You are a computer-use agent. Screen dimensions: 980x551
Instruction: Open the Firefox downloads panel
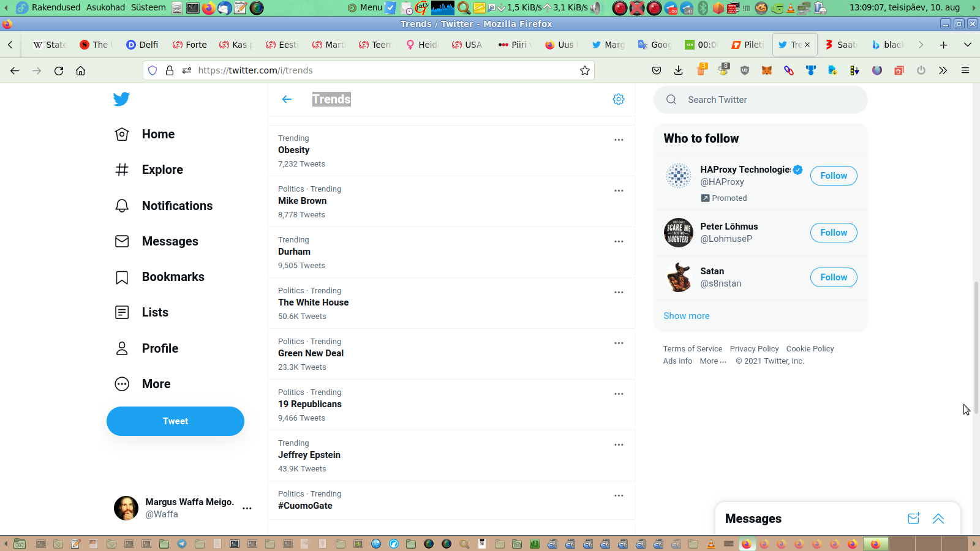pos(679,70)
